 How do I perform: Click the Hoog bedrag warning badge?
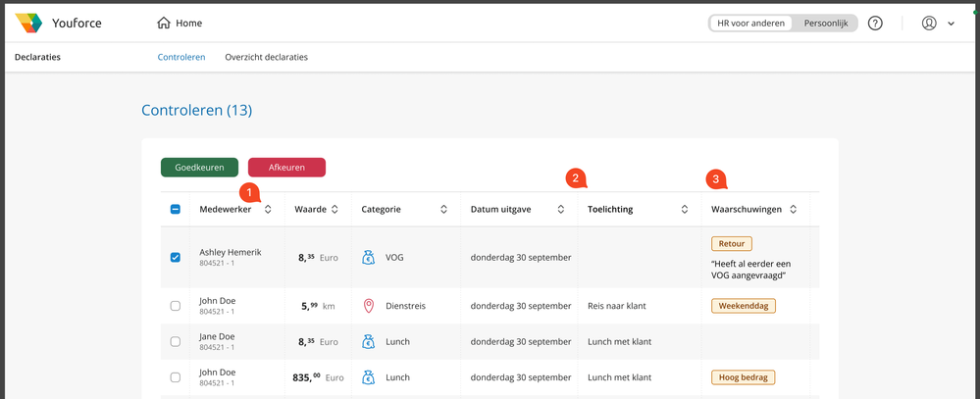[x=744, y=377]
